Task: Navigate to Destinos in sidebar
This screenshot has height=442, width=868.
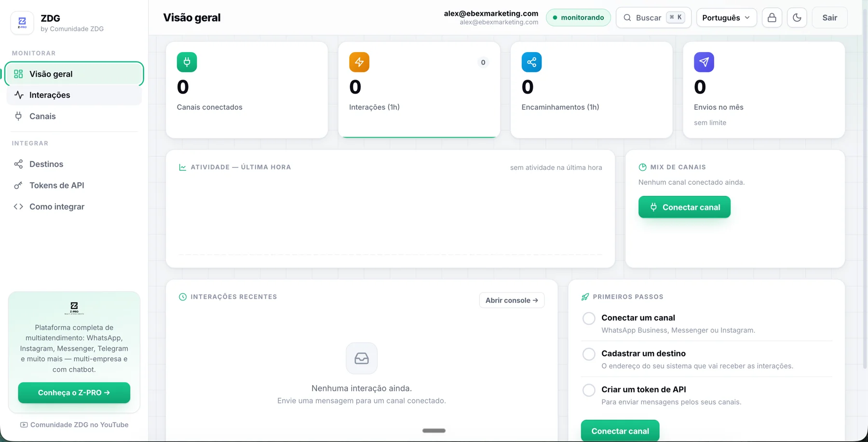Action: point(74,164)
